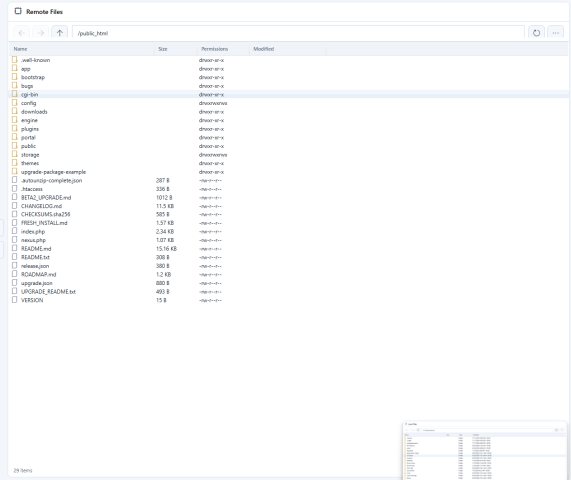This screenshot has height=480, width=571.
Task: Open the small preview thumbnail window
Action: coord(485,450)
